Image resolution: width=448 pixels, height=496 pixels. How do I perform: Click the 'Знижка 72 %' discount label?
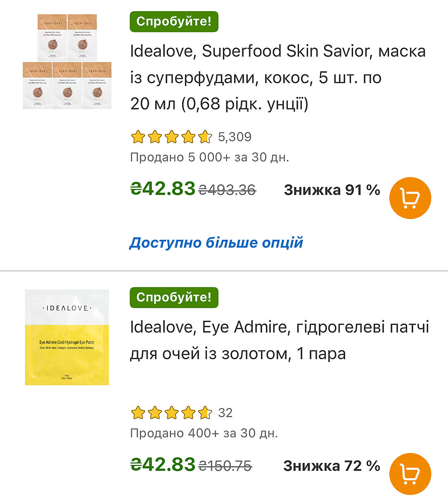pos(332,466)
